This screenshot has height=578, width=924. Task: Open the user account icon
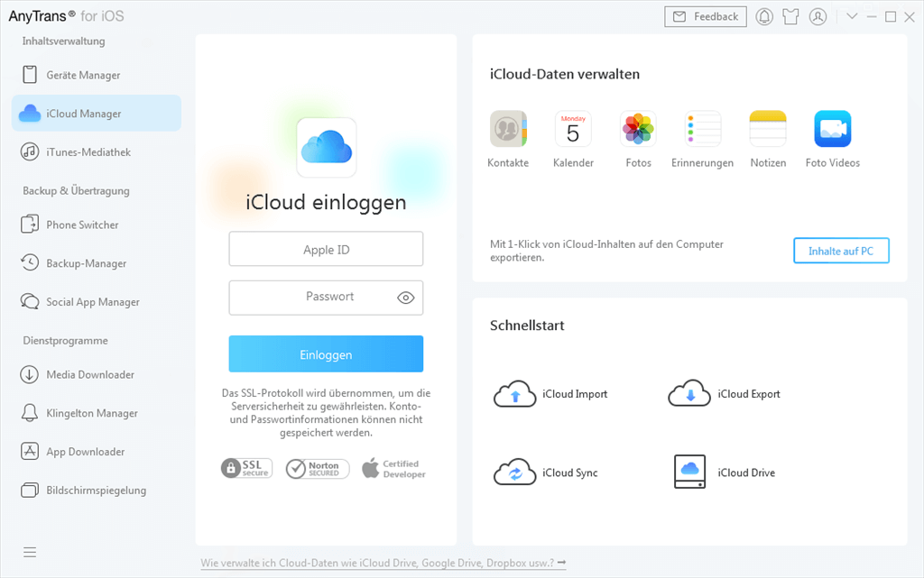coord(818,16)
